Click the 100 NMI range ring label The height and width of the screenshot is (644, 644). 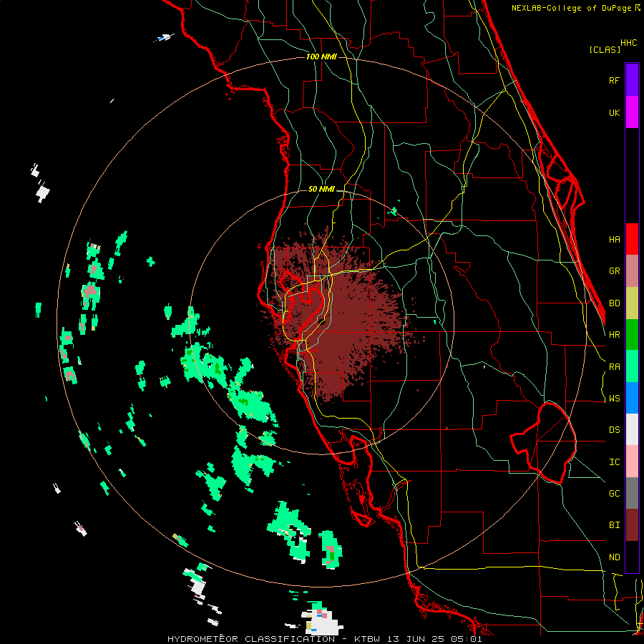coord(321,57)
